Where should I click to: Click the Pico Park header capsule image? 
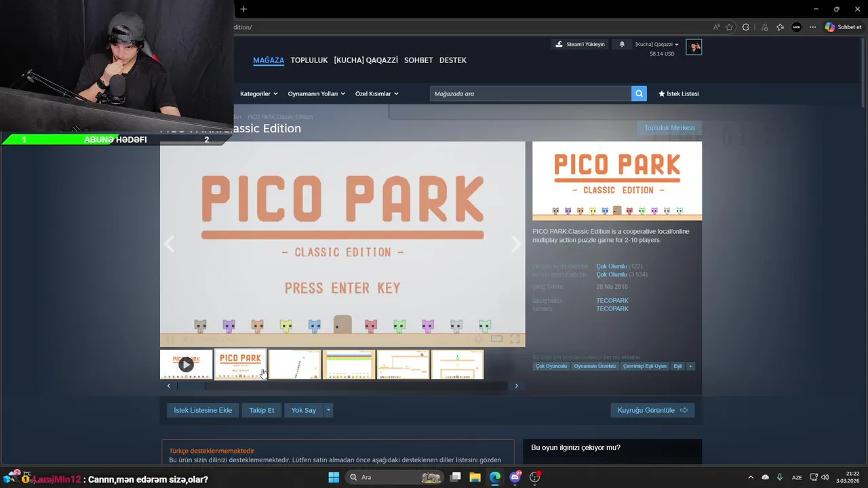pyautogui.click(x=617, y=180)
